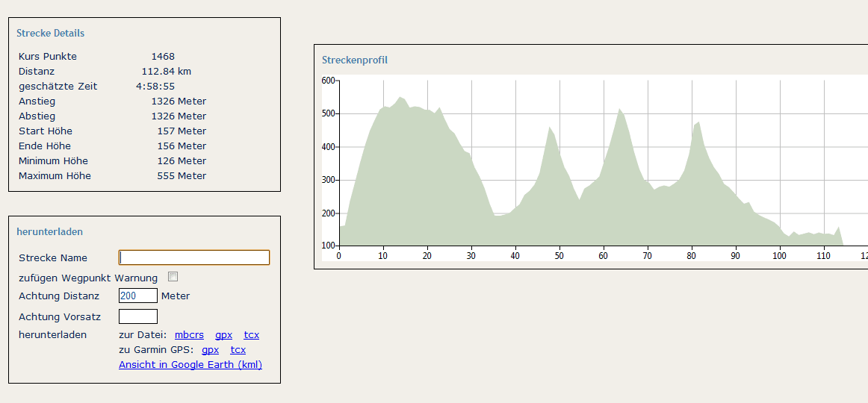The image size is (868, 403).
Task: Select the Achtung Distanz field showing 200
Action: coord(138,296)
